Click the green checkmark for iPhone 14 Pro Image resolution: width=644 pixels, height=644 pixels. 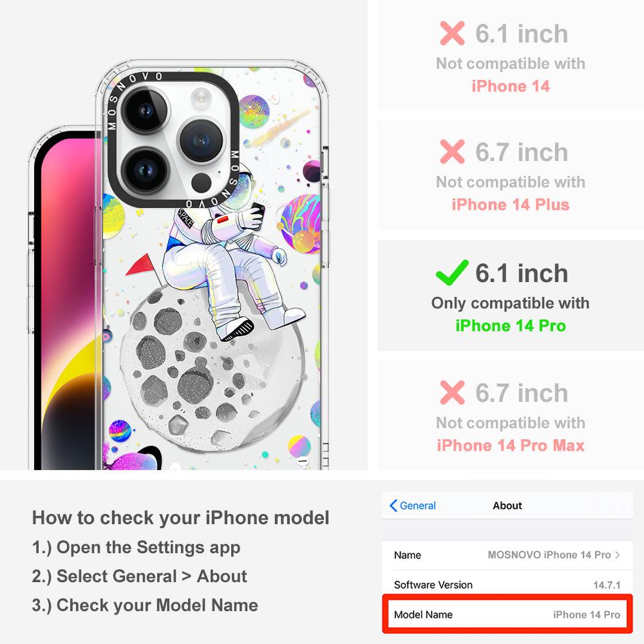pos(452,272)
